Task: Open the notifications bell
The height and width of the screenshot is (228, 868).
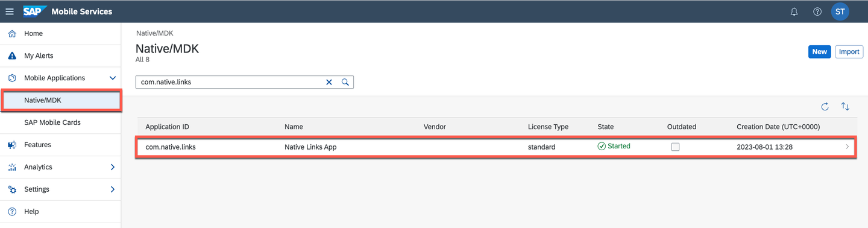Action: coord(794,11)
